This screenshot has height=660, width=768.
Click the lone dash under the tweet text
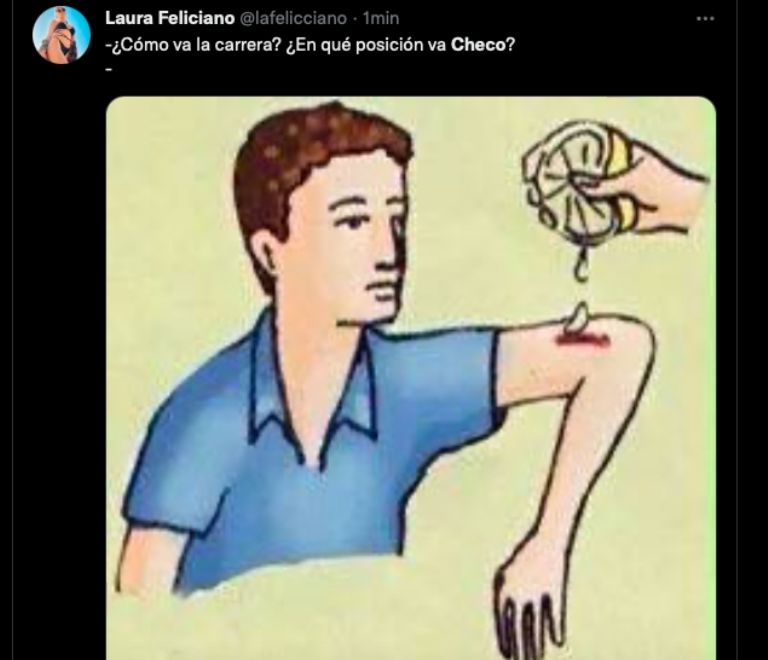[108, 68]
